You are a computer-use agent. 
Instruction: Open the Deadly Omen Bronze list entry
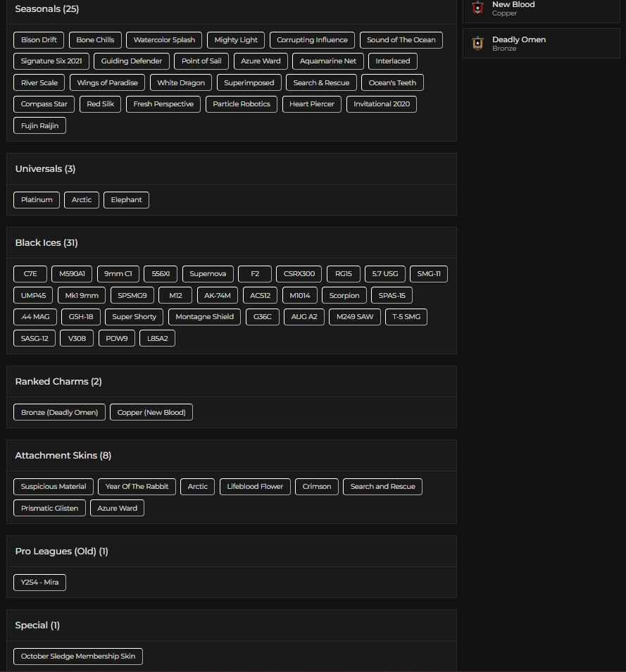[x=541, y=43]
